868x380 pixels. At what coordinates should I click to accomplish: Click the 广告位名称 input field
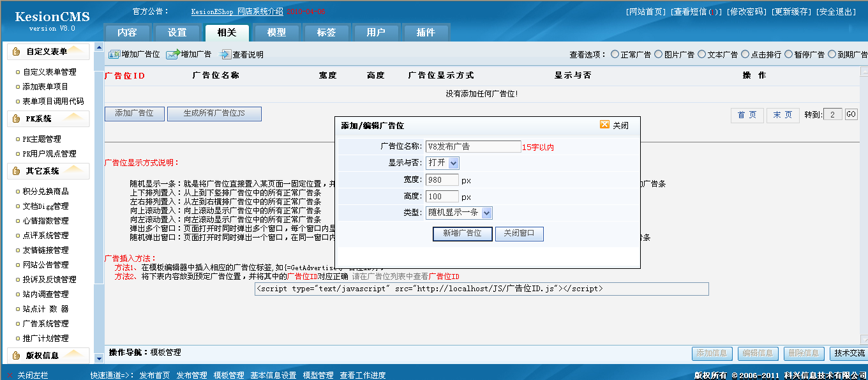click(x=473, y=146)
